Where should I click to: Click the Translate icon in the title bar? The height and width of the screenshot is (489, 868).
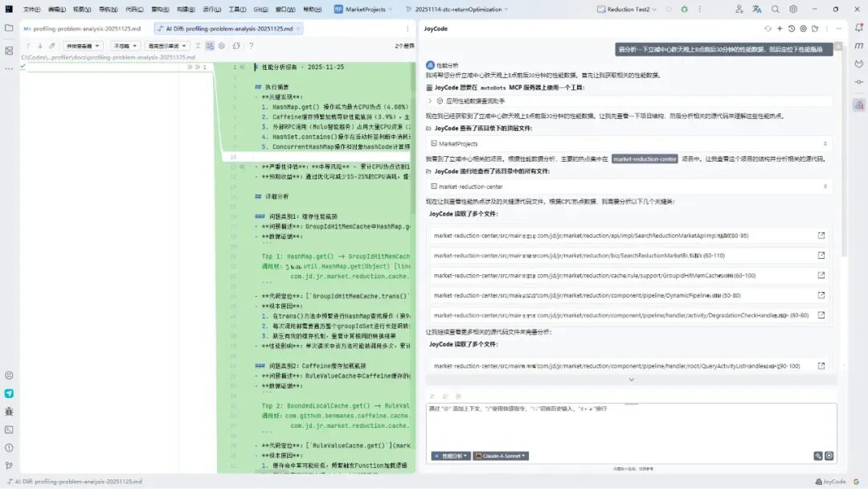[757, 10]
